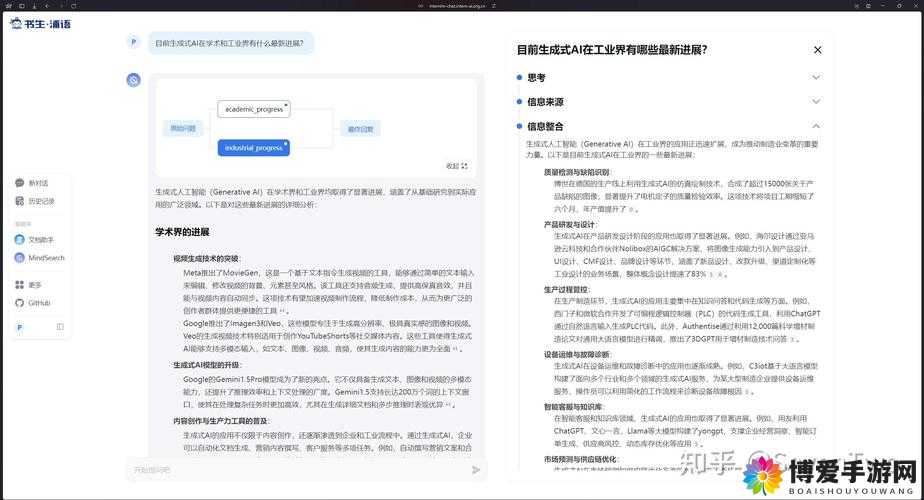Click the user P avatar beside the question
Screen dimensions: 924x500
pos(133,42)
